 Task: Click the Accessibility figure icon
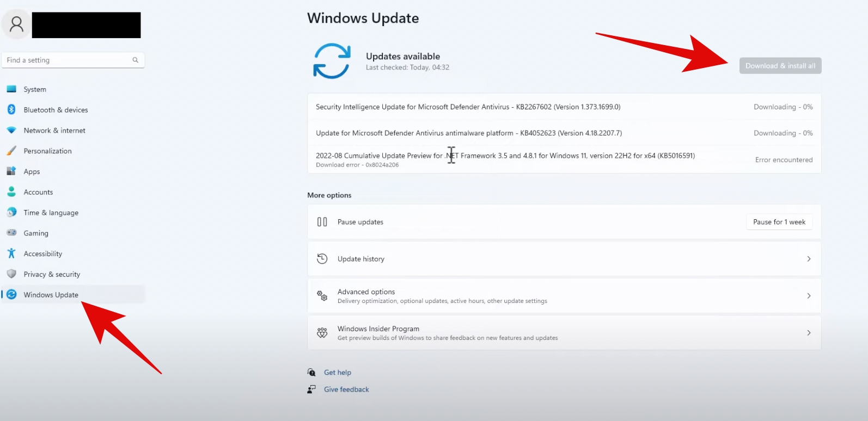point(11,253)
